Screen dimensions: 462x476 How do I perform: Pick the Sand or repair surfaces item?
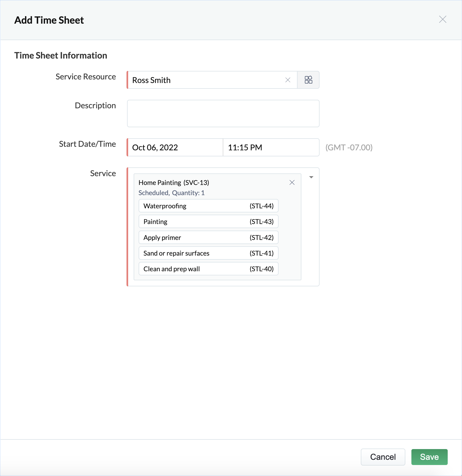tap(208, 253)
